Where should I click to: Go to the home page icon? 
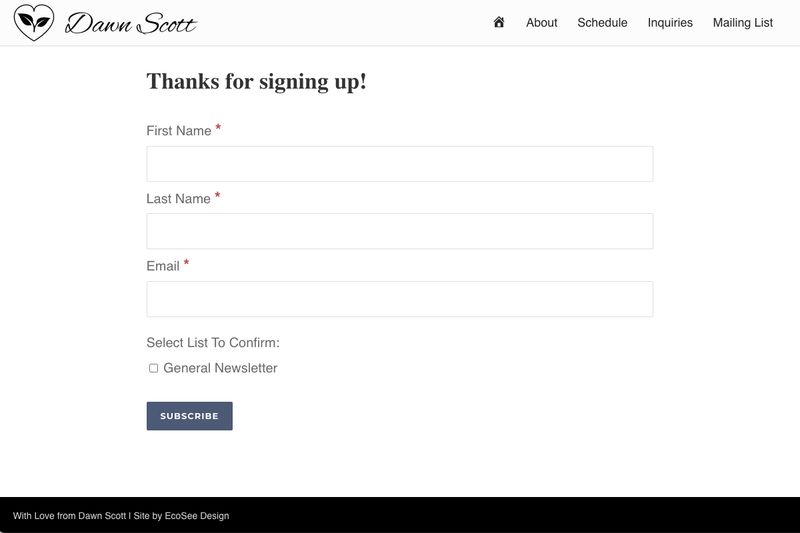tap(499, 22)
